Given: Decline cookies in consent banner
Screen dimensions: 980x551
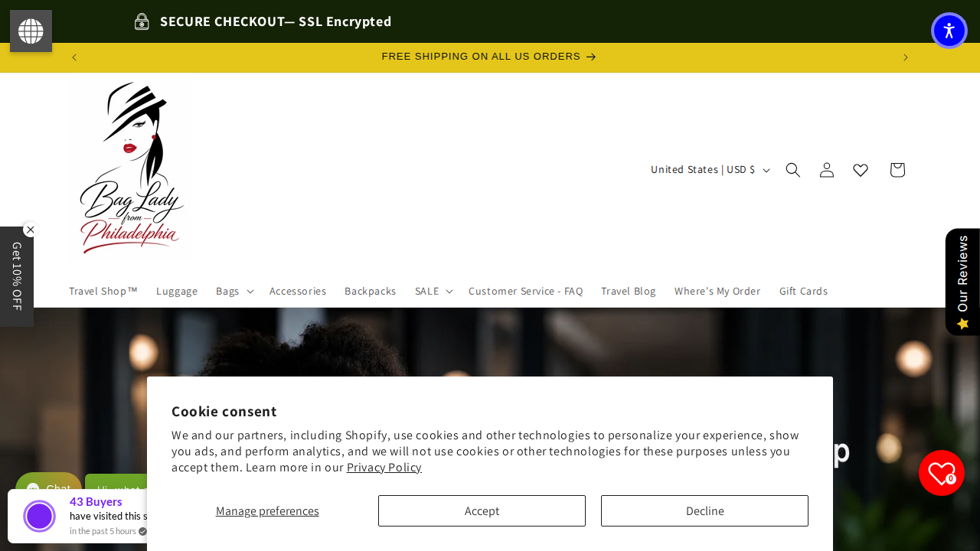Looking at the screenshot, I should [704, 510].
